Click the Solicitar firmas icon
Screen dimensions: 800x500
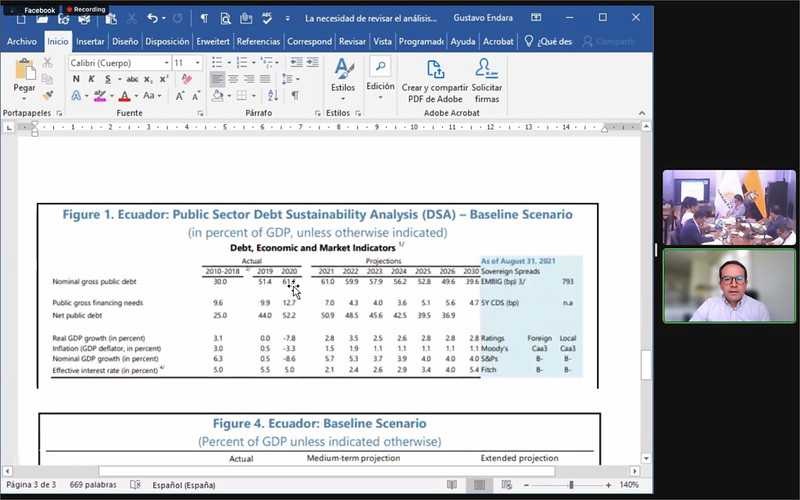coord(487,80)
